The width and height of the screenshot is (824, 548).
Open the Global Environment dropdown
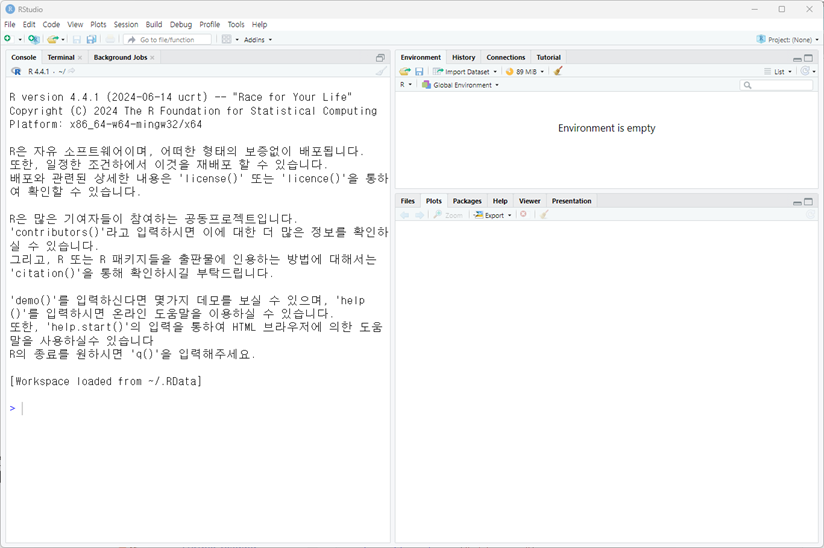click(460, 85)
